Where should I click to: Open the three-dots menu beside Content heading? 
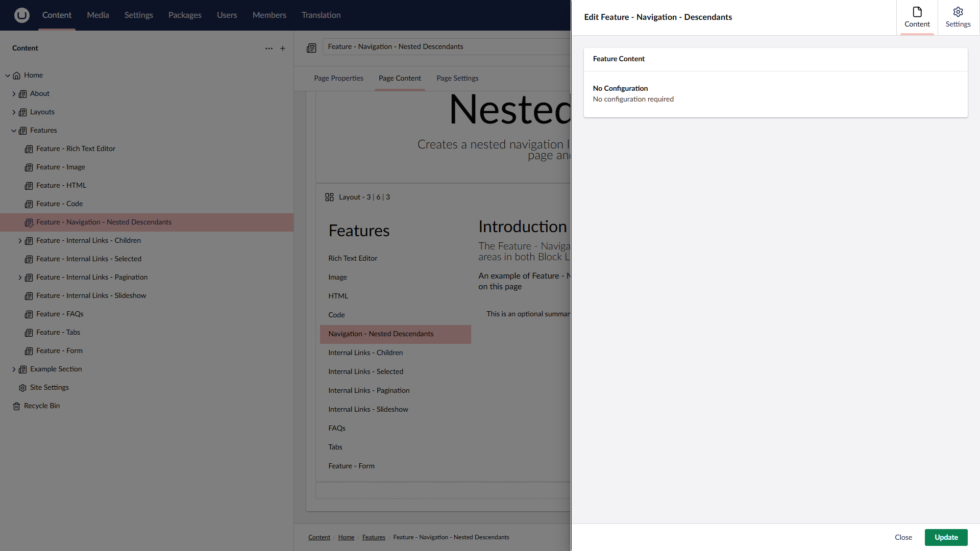268,48
